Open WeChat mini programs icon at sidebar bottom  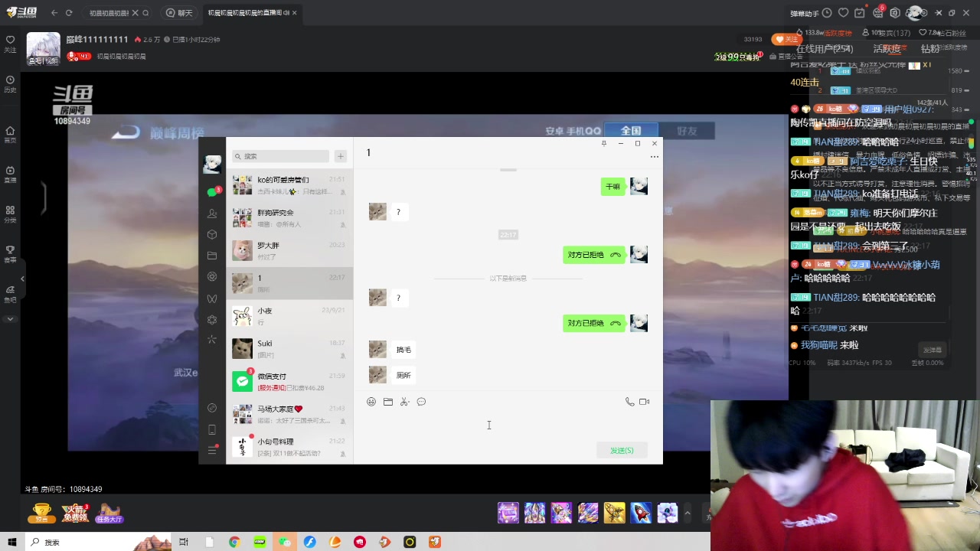click(x=212, y=408)
